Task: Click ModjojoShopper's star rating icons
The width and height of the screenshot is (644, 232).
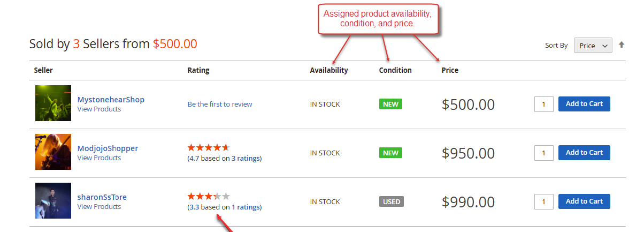Action: click(209, 147)
